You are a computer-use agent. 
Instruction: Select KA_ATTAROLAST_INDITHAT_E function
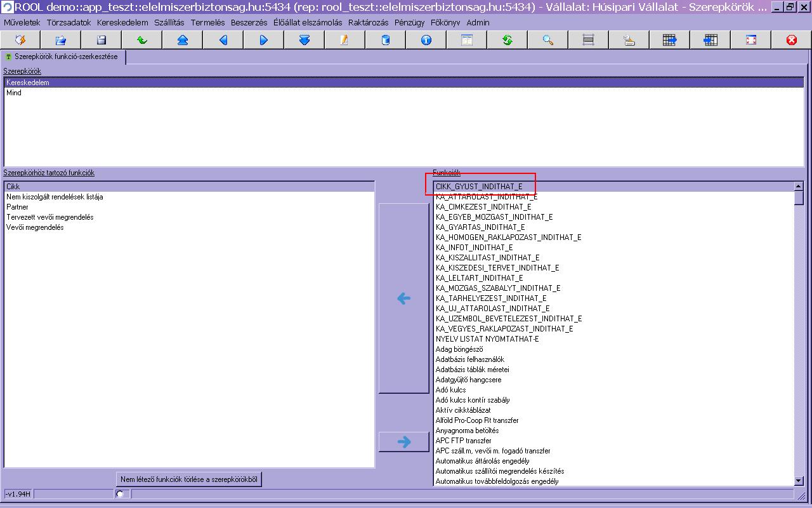(614, 197)
